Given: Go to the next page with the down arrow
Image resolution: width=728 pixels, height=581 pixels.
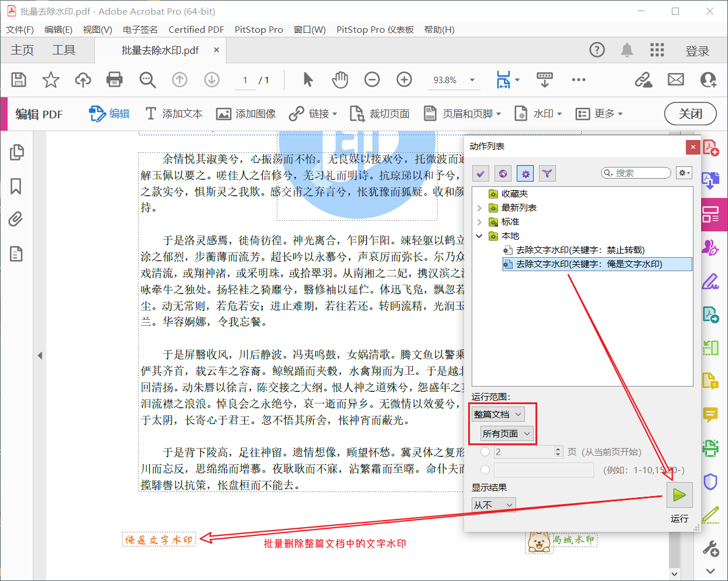Looking at the screenshot, I should point(212,80).
